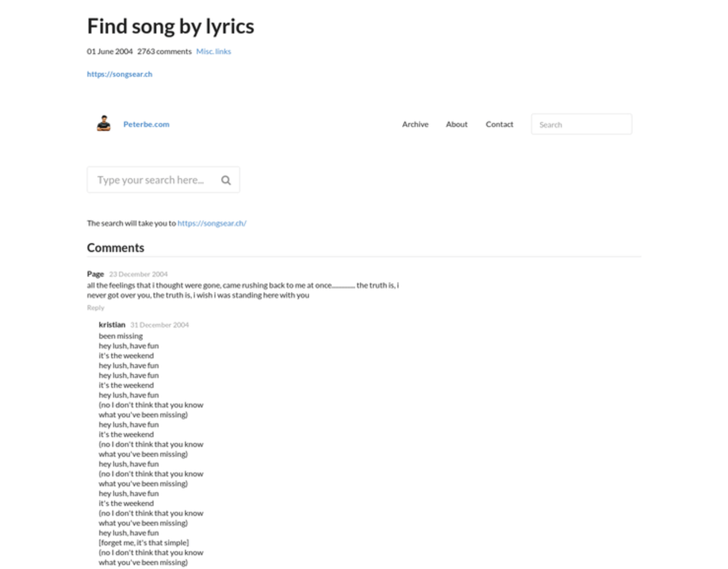Click the 2763 comments count
728x569 pixels.
point(164,51)
